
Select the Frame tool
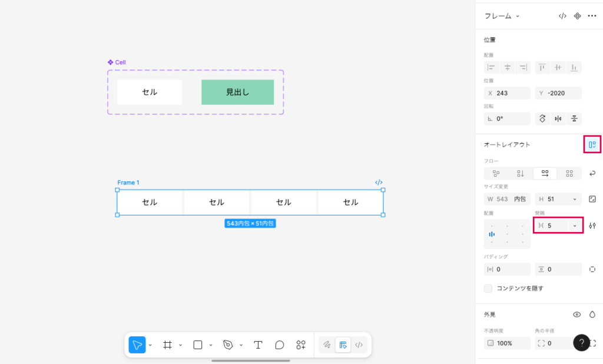click(x=167, y=345)
